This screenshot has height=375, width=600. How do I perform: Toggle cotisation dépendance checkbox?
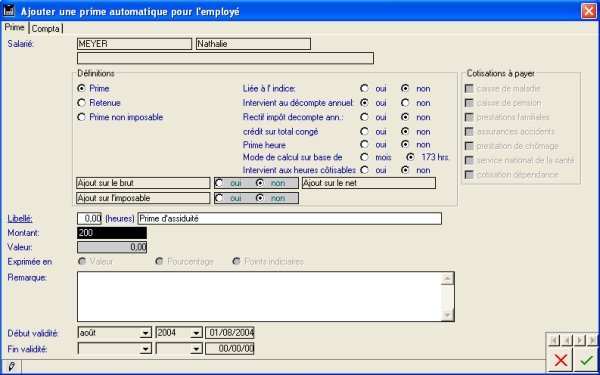(x=469, y=175)
